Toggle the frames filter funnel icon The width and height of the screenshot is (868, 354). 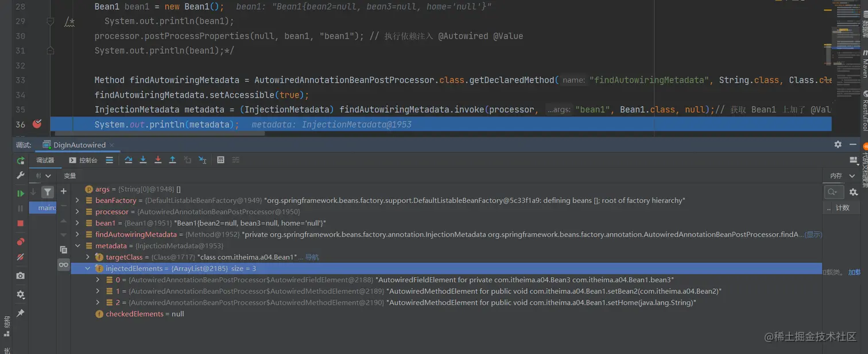tap(48, 192)
